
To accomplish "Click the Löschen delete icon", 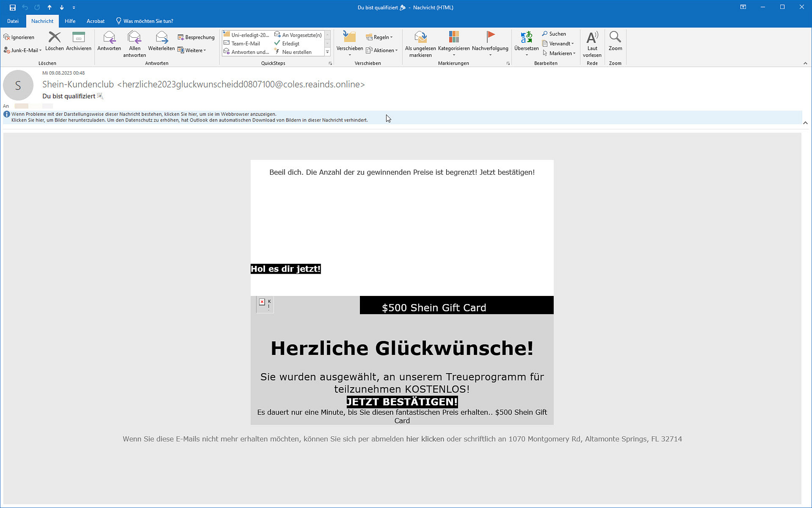I will (x=54, y=38).
